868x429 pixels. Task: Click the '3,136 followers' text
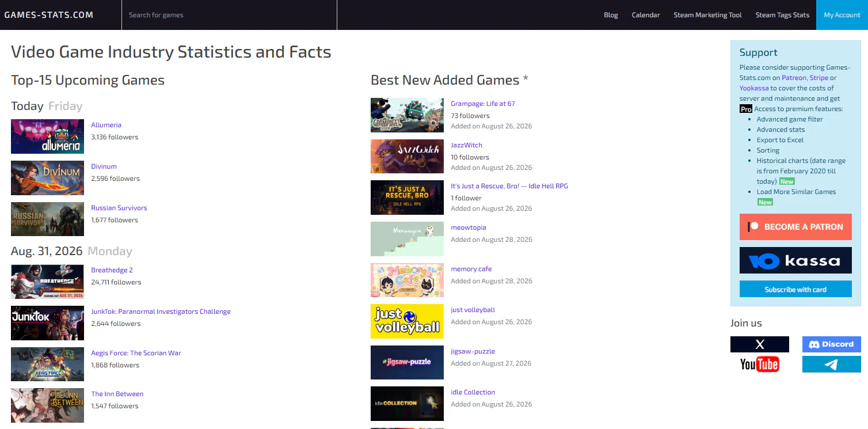[x=115, y=137]
